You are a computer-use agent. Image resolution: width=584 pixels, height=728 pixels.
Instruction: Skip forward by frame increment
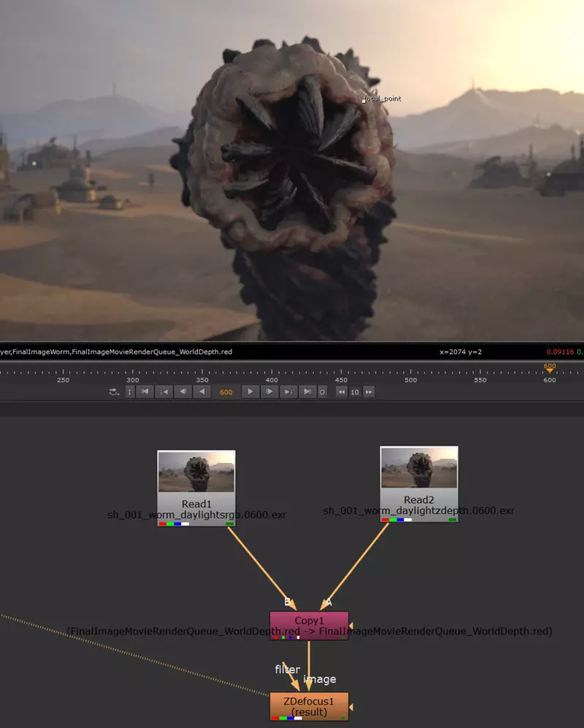(369, 392)
